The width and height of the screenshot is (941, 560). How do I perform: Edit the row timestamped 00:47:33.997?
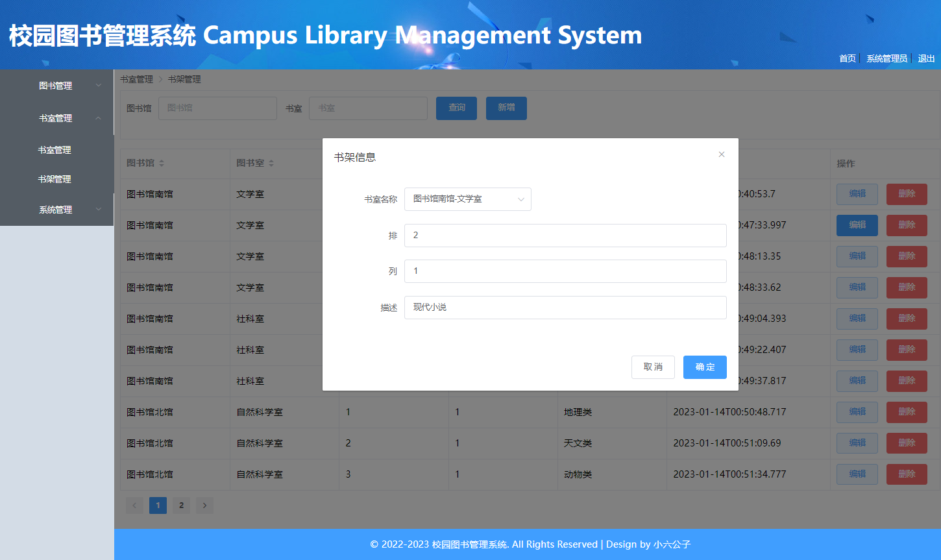(857, 225)
